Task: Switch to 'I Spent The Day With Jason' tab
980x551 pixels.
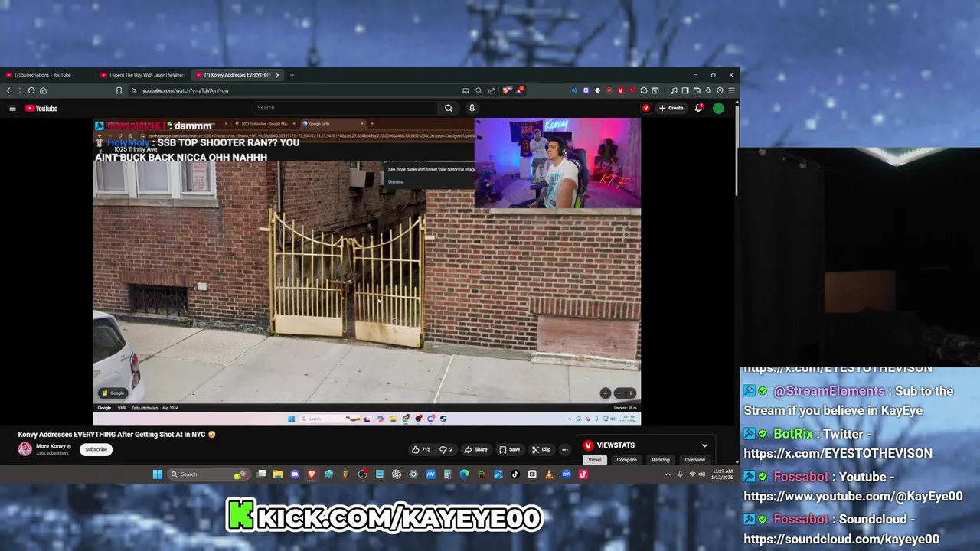Action: (144, 75)
